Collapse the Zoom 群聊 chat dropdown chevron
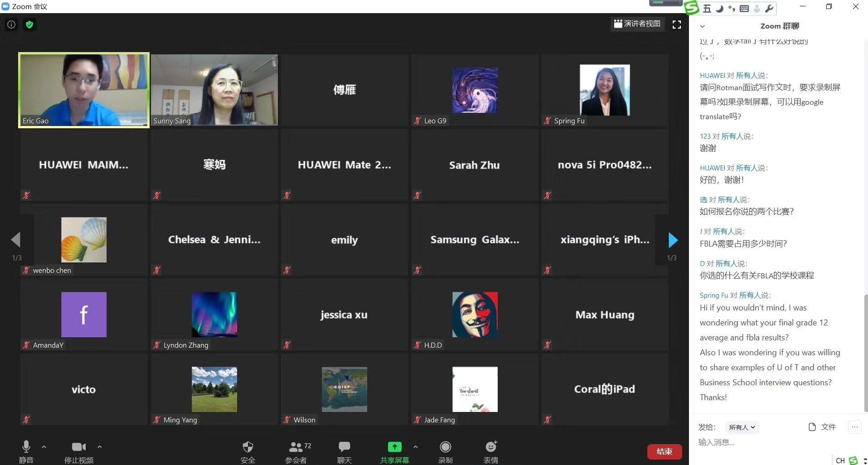Screen dimensions: 868x465 click(x=703, y=26)
